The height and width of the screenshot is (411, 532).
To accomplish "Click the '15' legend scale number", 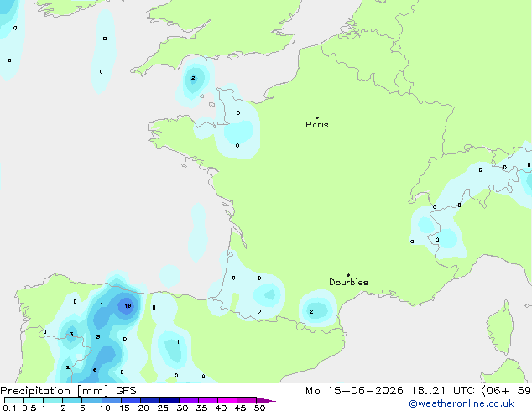I will (x=124, y=408).
